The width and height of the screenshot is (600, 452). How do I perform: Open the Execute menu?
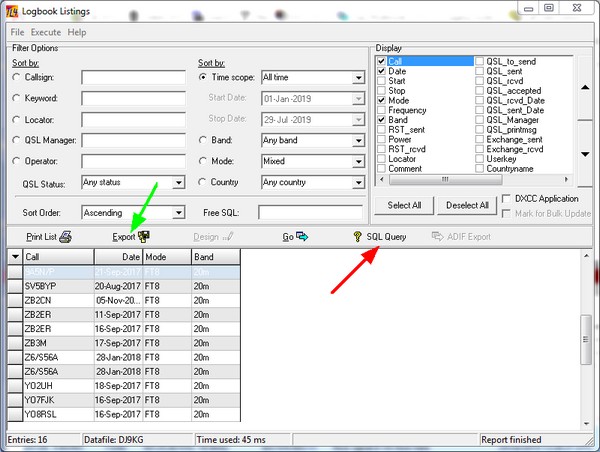(x=46, y=32)
